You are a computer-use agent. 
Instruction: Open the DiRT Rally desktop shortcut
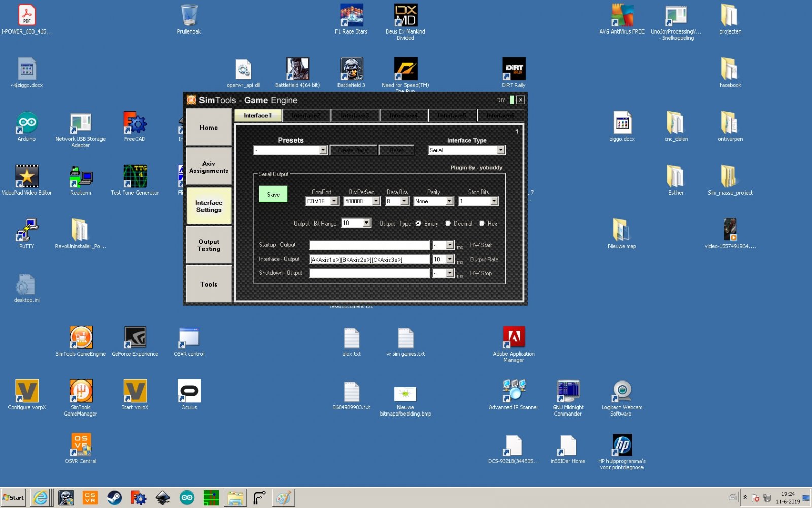pos(514,73)
